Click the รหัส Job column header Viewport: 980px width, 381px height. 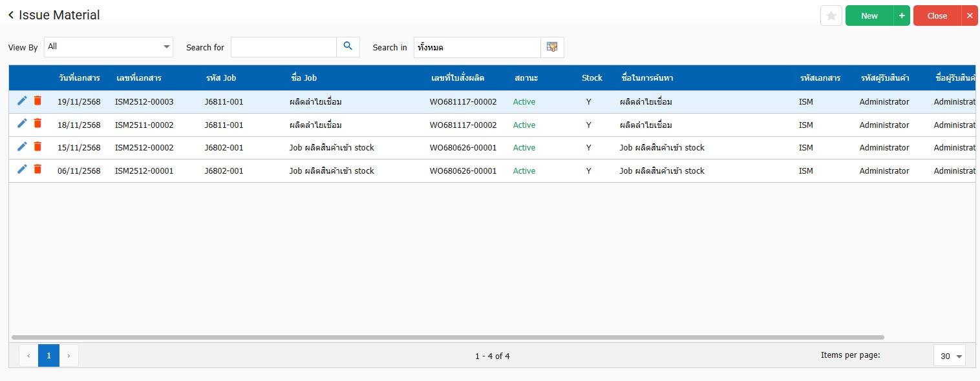pos(220,78)
